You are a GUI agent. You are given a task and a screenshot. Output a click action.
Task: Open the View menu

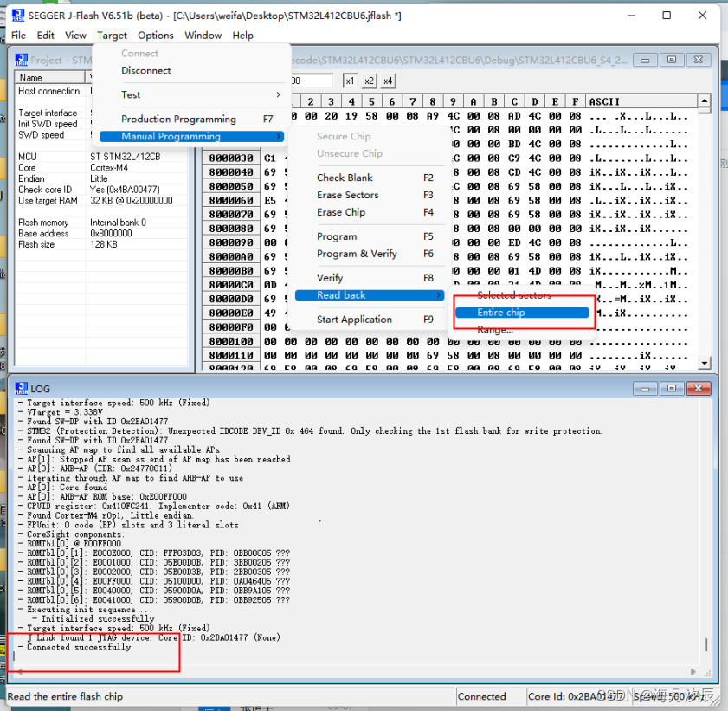pyautogui.click(x=75, y=36)
